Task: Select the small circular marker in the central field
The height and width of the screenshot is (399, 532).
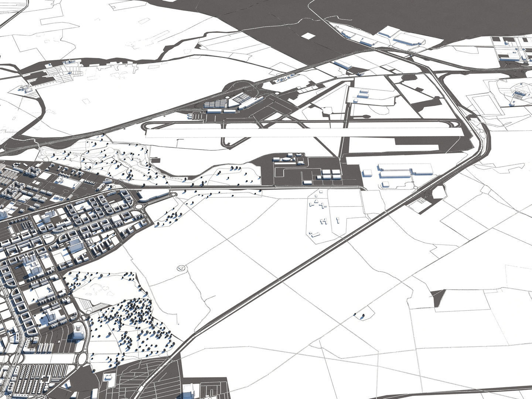Action: [x=181, y=268]
